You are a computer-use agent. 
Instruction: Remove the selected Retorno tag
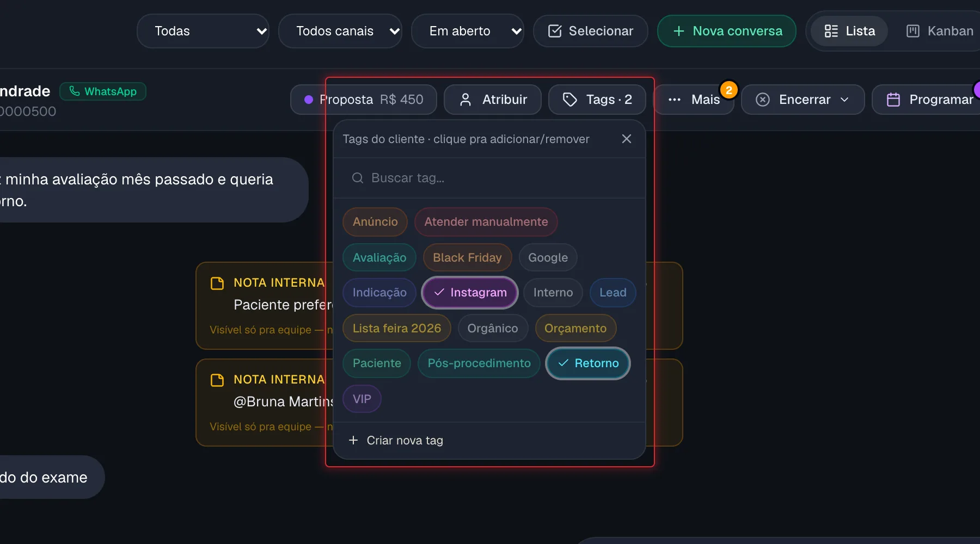588,363
